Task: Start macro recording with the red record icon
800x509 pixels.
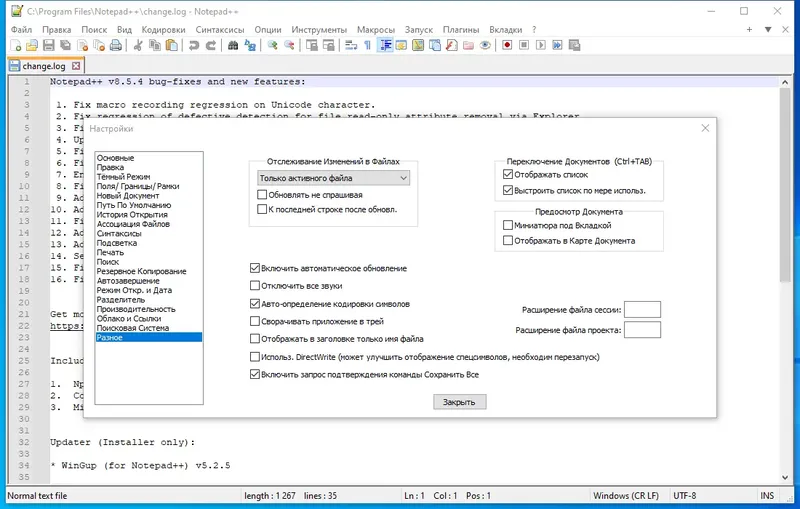Action: [x=507, y=45]
